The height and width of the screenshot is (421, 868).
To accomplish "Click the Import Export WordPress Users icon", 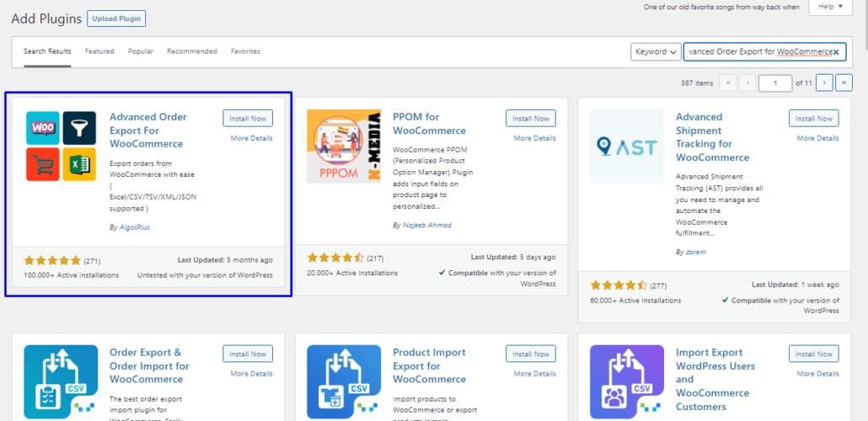I will click(627, 382).
